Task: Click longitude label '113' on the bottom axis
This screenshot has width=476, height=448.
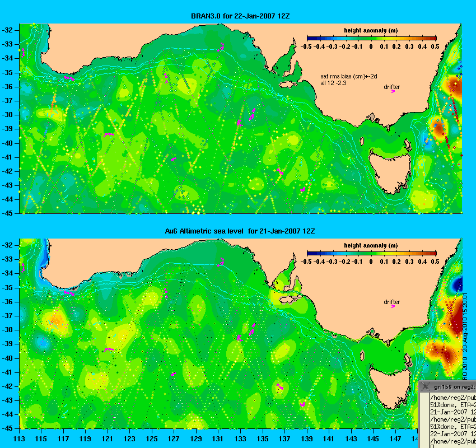Action: click(x=19, y=439)
